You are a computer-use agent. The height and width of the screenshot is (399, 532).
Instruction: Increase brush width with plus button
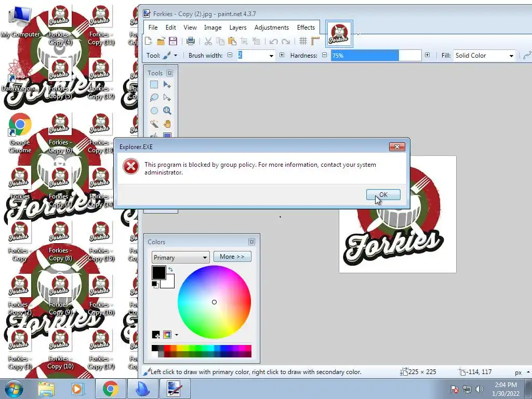[x=282, y=55]
